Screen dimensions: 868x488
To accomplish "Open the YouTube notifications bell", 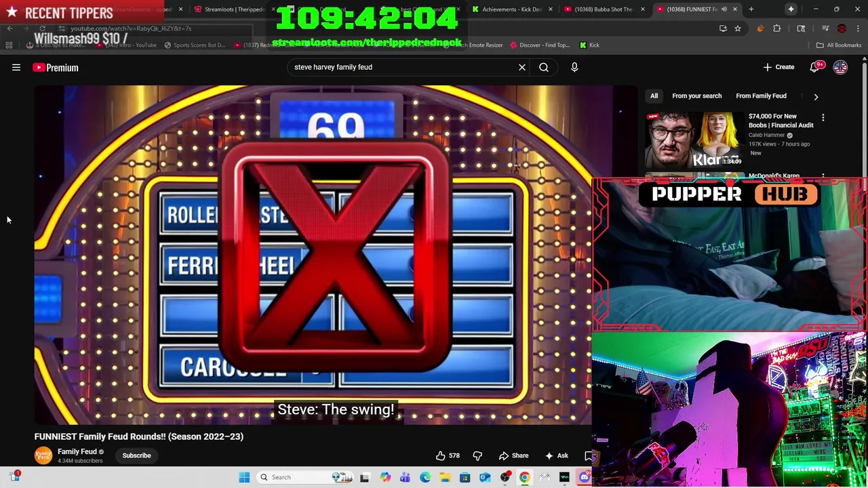I will [x=816, y=67].
